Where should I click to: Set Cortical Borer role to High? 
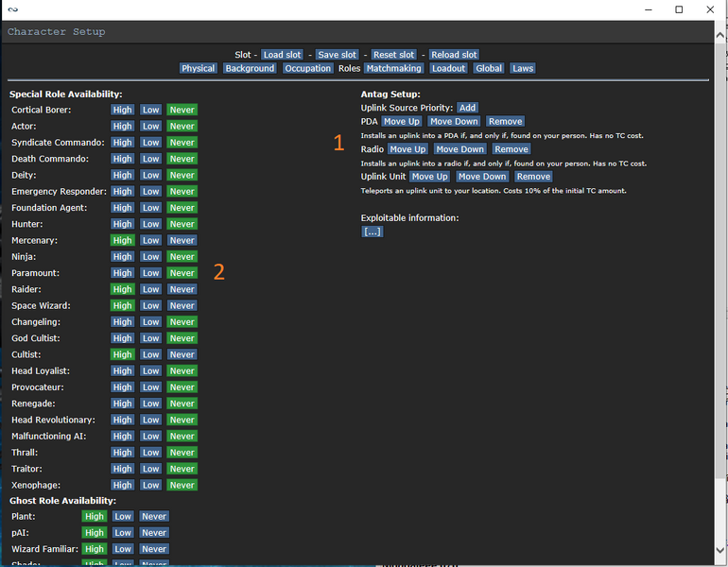[123, 110]
